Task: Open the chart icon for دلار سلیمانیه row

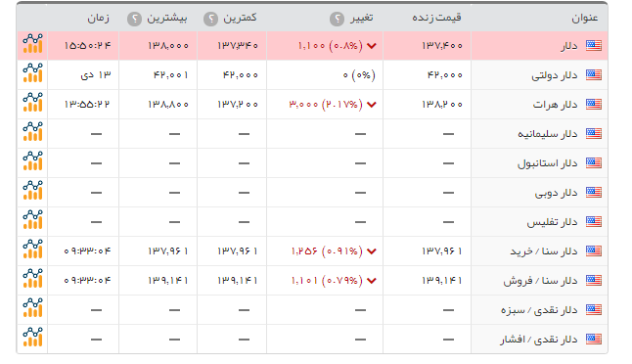Action: 32,132
